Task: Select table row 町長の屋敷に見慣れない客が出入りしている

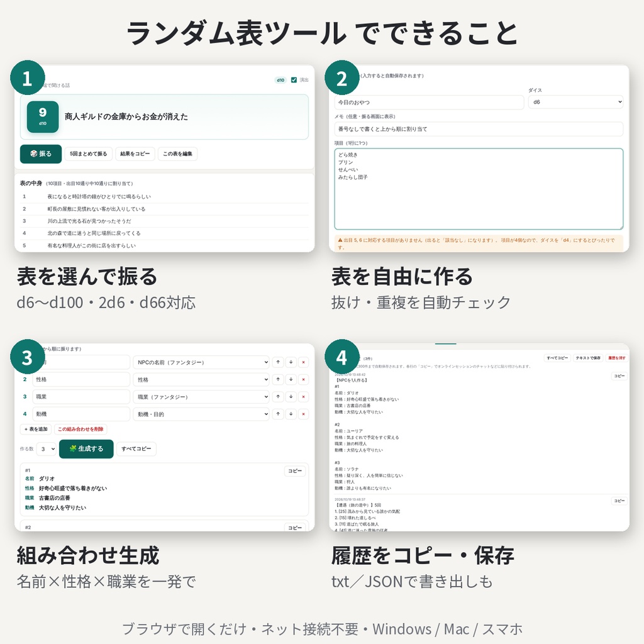Action: click(164, 209)
